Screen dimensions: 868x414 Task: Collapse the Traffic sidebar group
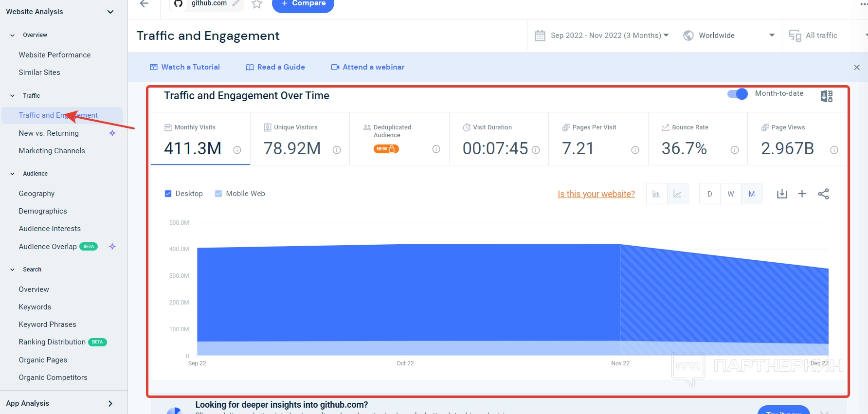(13, 96)
